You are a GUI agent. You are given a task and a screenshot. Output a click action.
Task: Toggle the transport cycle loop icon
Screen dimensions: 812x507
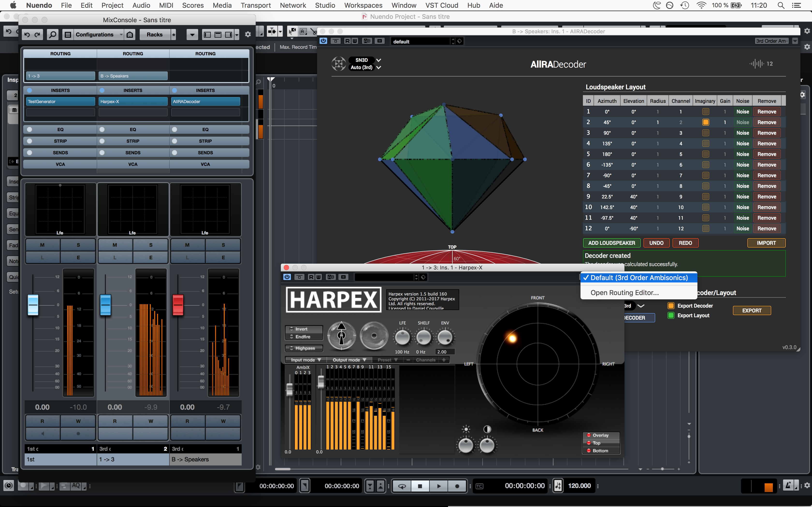click(x=402, y=486)
